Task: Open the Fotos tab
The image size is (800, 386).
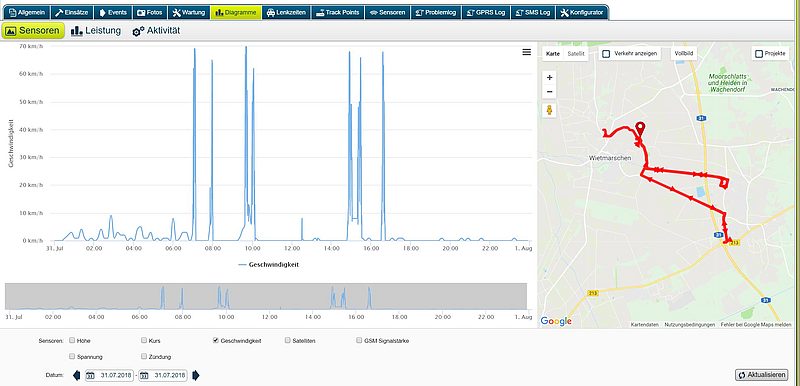Action: click(x=150, y=12)
